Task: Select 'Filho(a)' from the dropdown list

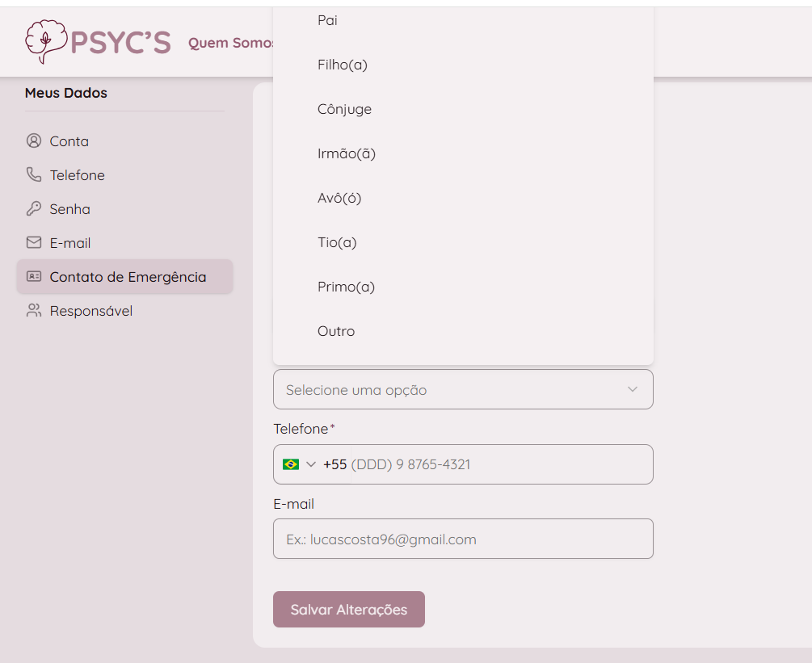Action: [343, 65]
